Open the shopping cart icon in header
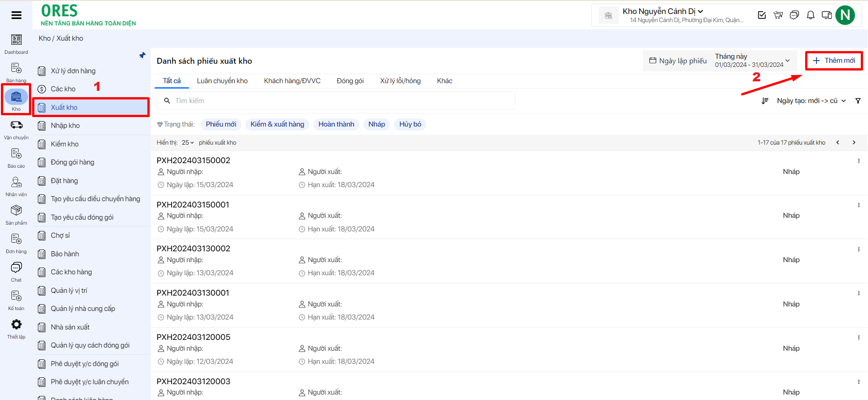The width and height of the screenshot is (868, 400). [778, 15]
